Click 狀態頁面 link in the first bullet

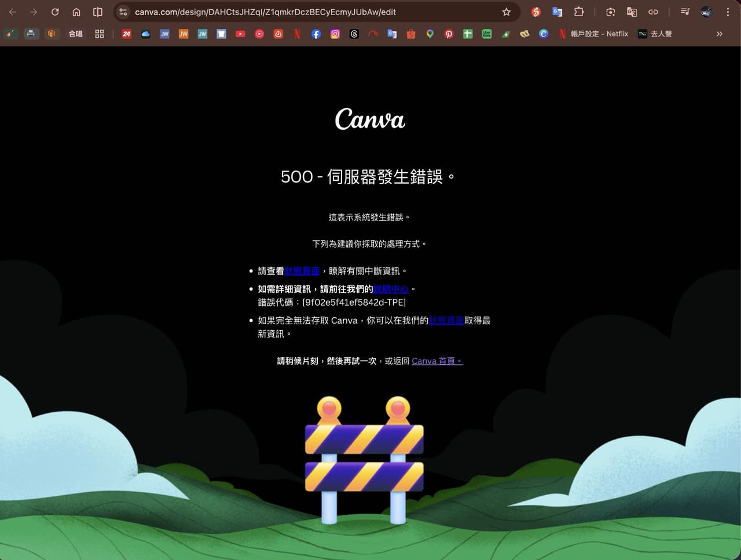coord(302,271)
